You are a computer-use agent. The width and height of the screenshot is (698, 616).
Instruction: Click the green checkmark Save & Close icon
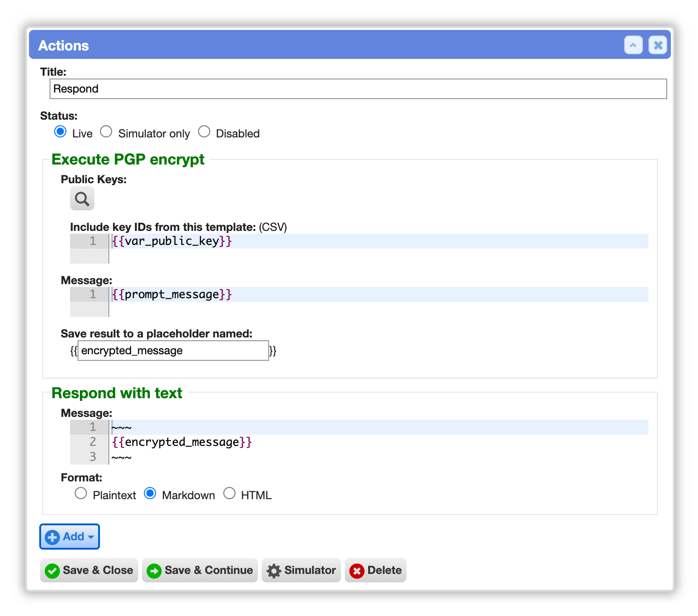pos(52,571)
